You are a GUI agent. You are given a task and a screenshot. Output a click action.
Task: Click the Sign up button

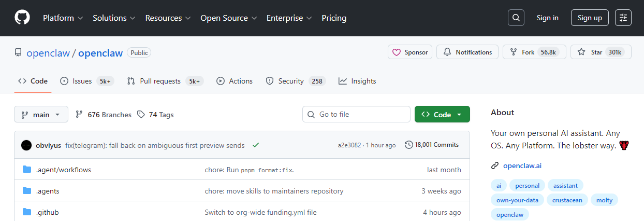pos(590,18)
